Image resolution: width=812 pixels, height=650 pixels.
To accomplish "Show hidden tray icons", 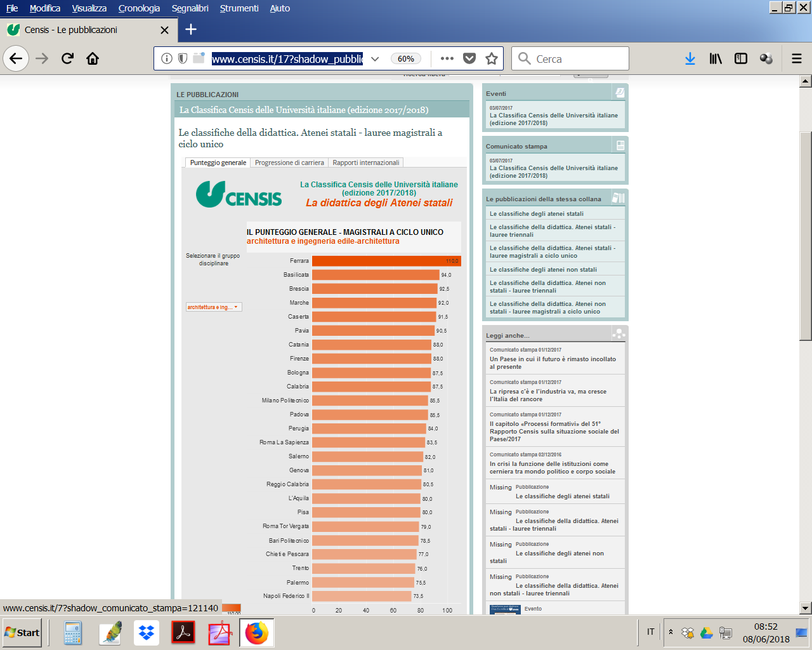I will click(671, 632).
